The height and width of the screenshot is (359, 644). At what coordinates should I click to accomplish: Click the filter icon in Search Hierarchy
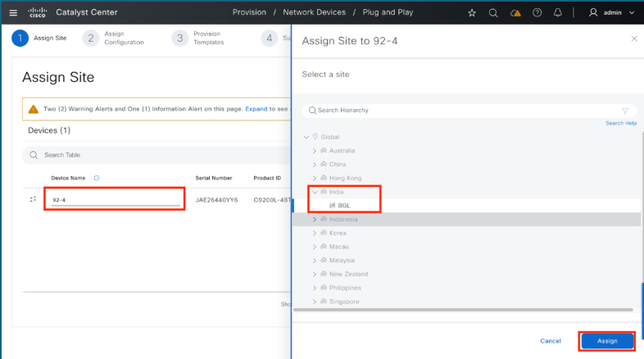coord(625,111)
